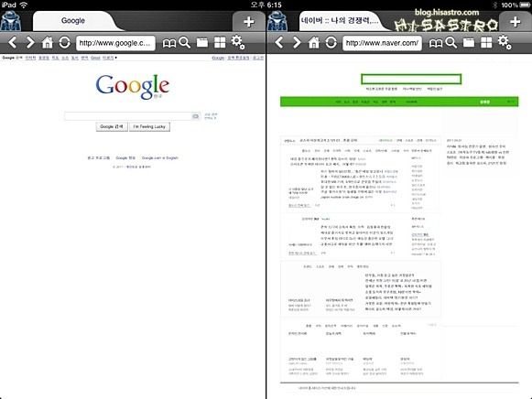Select the 네이버 tab in right pane
532x399 pixels.
pos(340,21)
